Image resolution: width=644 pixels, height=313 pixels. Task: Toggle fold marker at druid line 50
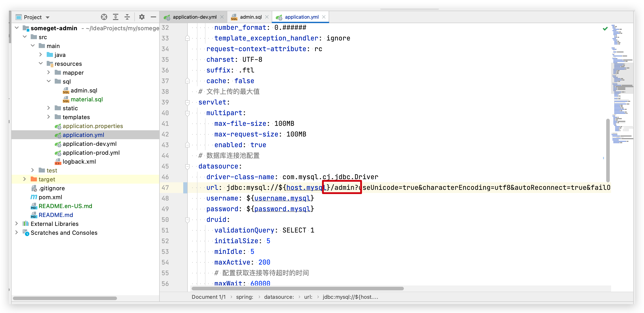187,220
